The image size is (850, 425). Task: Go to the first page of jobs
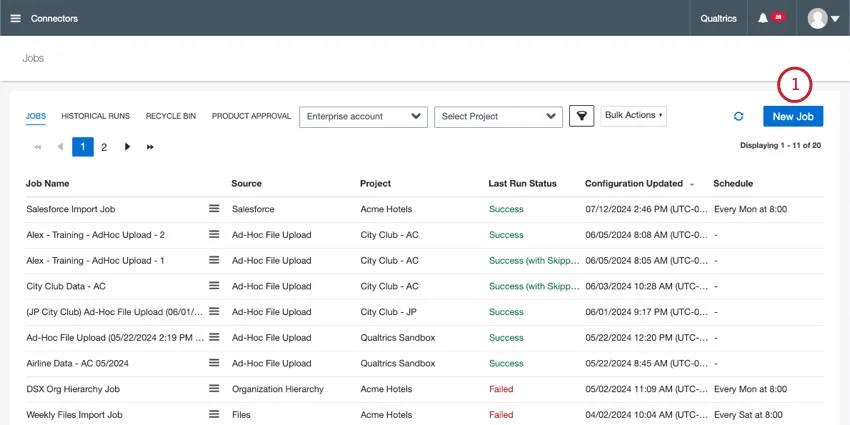pos(38,147)
